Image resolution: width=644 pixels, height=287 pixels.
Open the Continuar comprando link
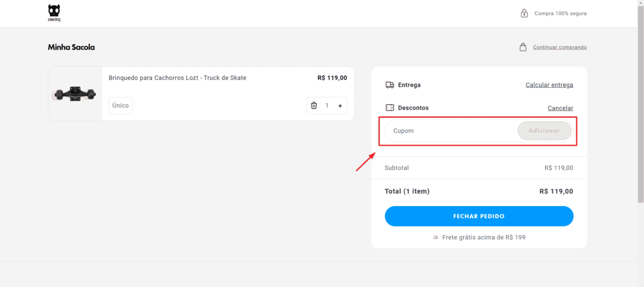[x=560, y=47]
